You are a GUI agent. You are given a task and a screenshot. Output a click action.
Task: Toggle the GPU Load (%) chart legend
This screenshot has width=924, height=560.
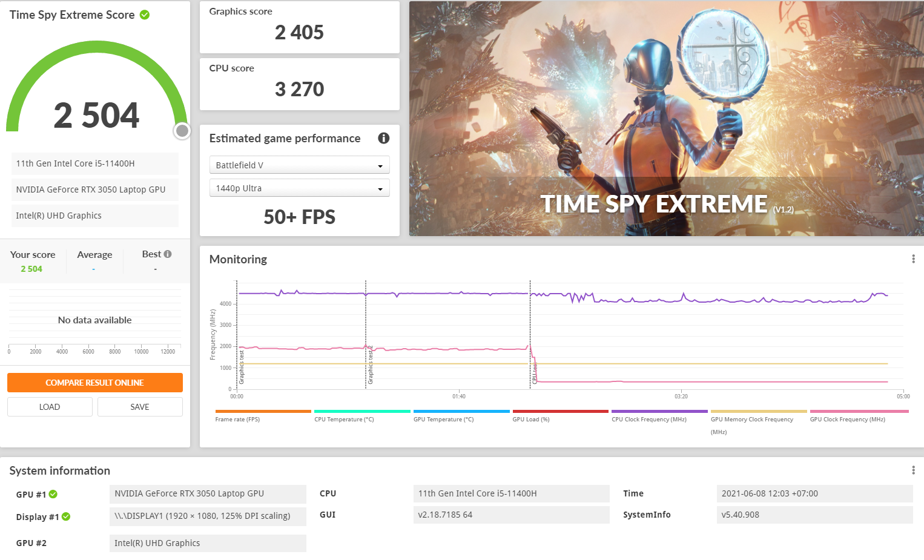click(x=531, y=419)
